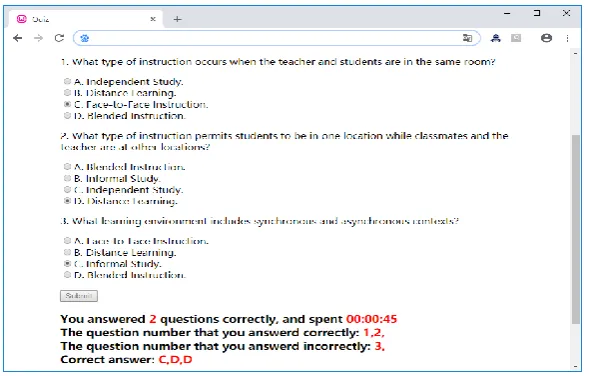This screenshot has height=376, width=589.
Task: Maximize the browser window
Action: coord(537,14)
